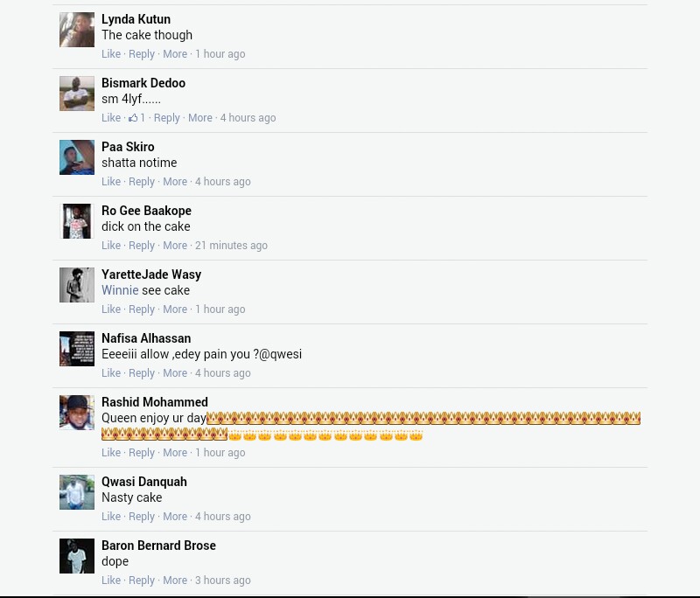Reply to Paa Skiro's comment
Screen dimensions: 700x598
point(142,182)
